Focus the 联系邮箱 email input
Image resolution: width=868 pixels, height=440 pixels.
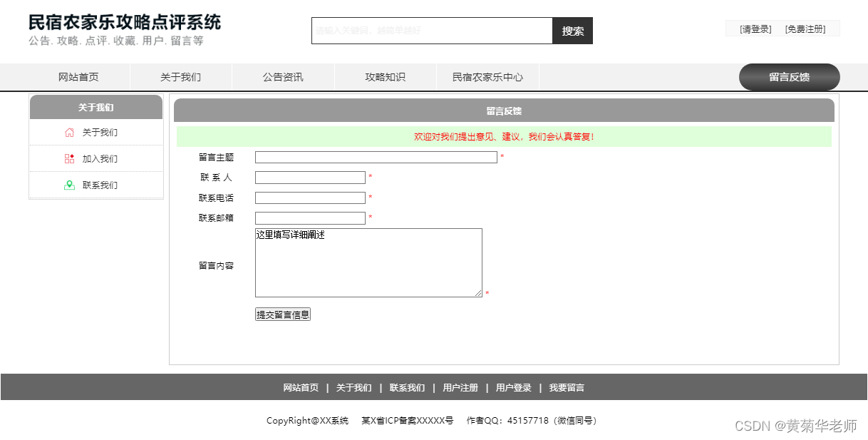click(x=309, y=218)
